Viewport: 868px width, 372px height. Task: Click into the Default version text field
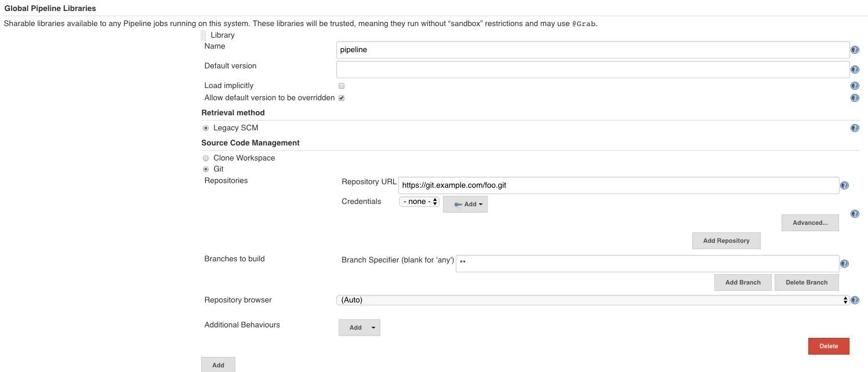(593, 70)
